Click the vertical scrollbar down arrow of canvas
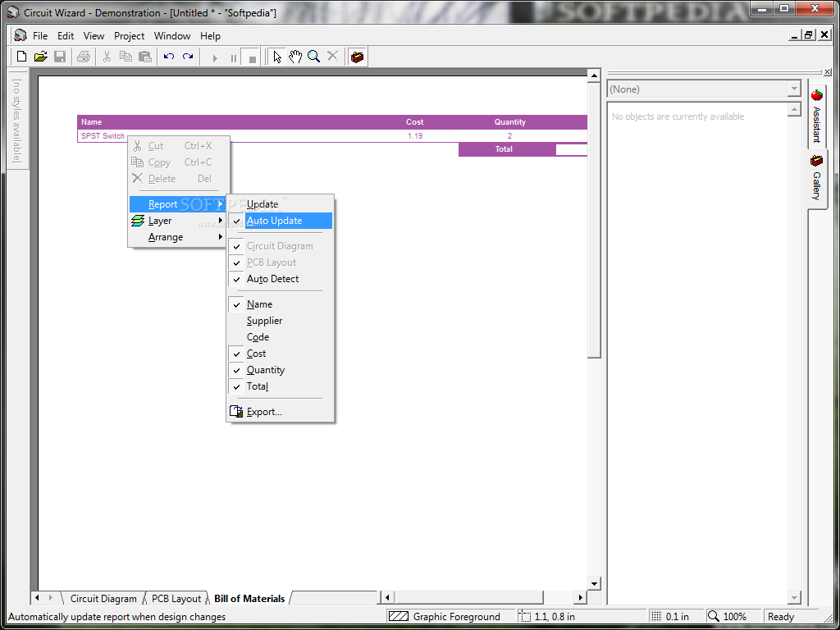 pyautogui.click(x=594, y=584)
